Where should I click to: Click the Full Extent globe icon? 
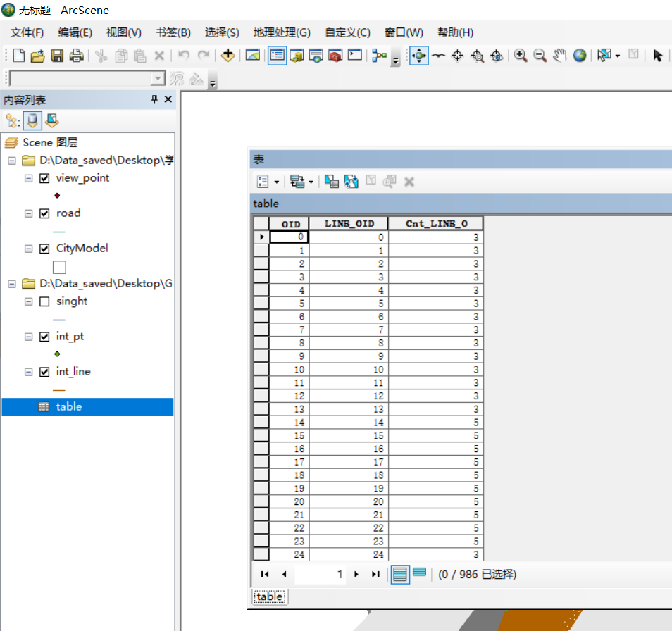(x=580, y=56)
